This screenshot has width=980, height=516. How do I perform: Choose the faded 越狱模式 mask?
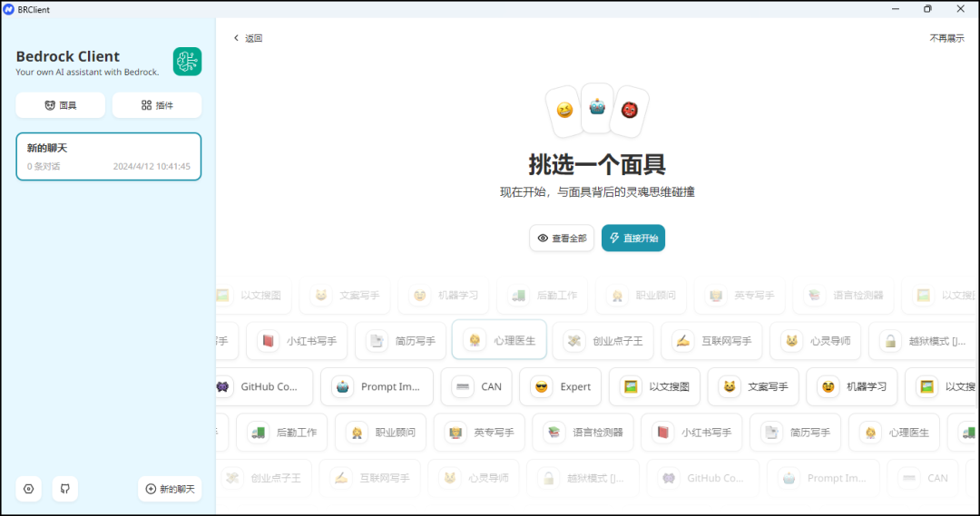(583, 478)
